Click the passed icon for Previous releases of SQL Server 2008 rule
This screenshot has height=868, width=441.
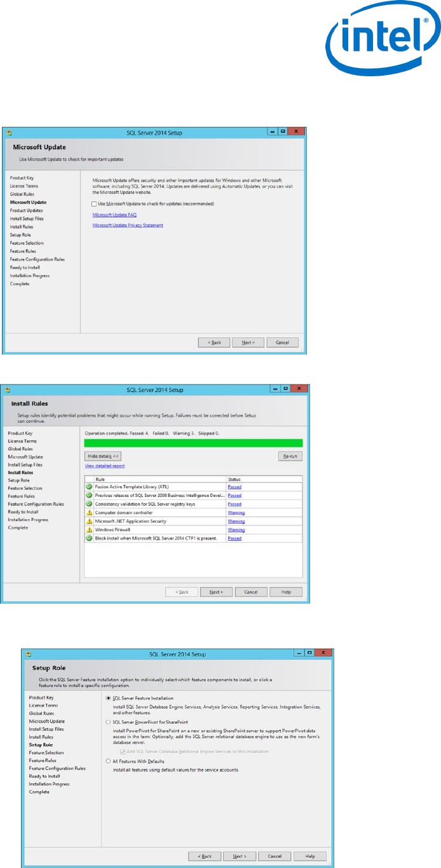pyautogui.click(x=90, y=495)
